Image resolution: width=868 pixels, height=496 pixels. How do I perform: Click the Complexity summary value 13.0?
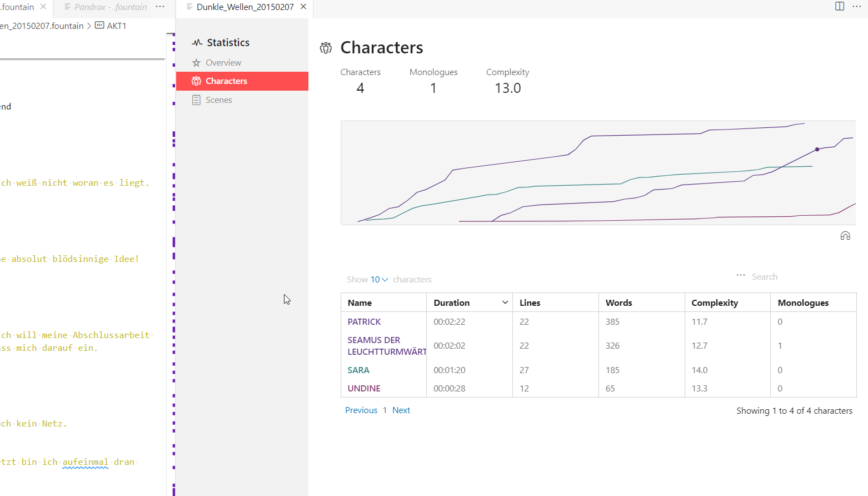point(508,88)
